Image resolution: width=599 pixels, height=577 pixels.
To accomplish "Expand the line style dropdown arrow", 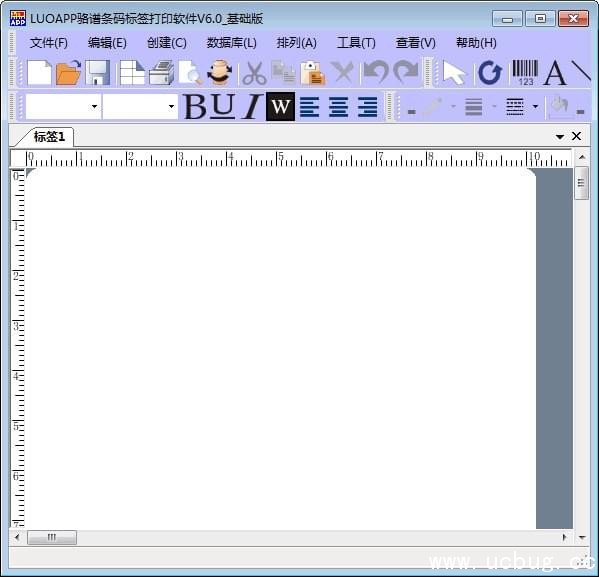I will 535,106.
